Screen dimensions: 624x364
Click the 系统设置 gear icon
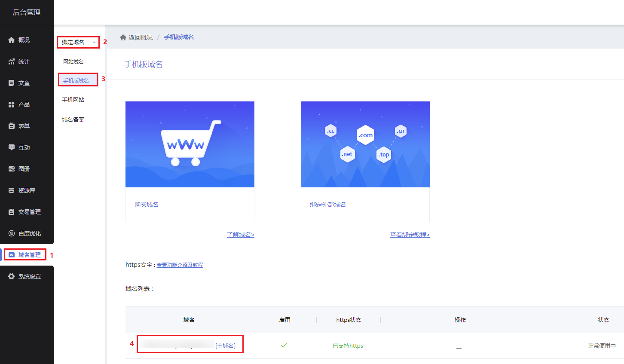[x=12, y=276]
